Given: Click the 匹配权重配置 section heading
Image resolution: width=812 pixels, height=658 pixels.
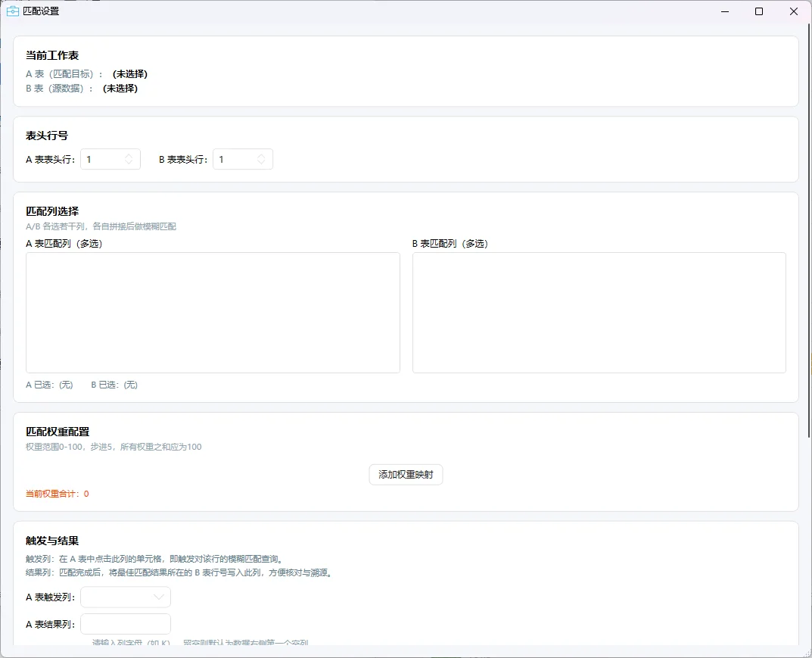Looking at the screenshot, I should pos(58,432).
